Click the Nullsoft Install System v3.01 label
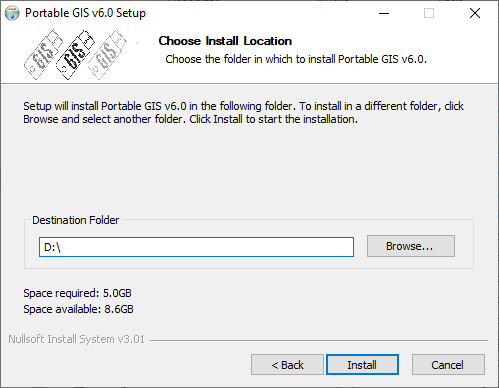499x388 pixels. 76,339
